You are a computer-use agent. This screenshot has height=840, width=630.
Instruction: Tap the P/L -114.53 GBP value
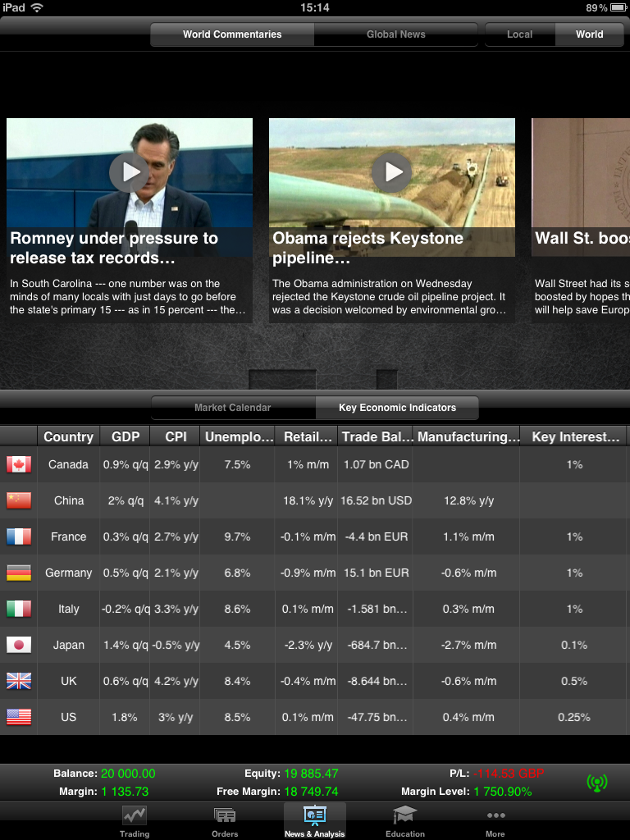[509, 774]
